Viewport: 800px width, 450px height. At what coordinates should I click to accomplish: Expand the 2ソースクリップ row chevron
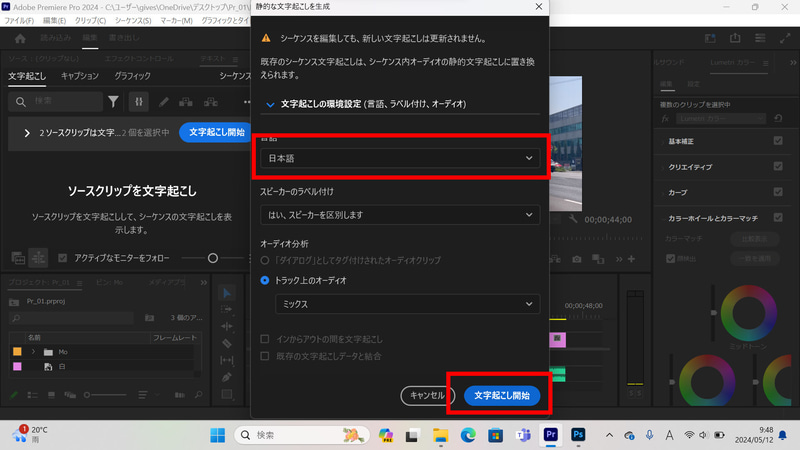click(x=27, y=133)
